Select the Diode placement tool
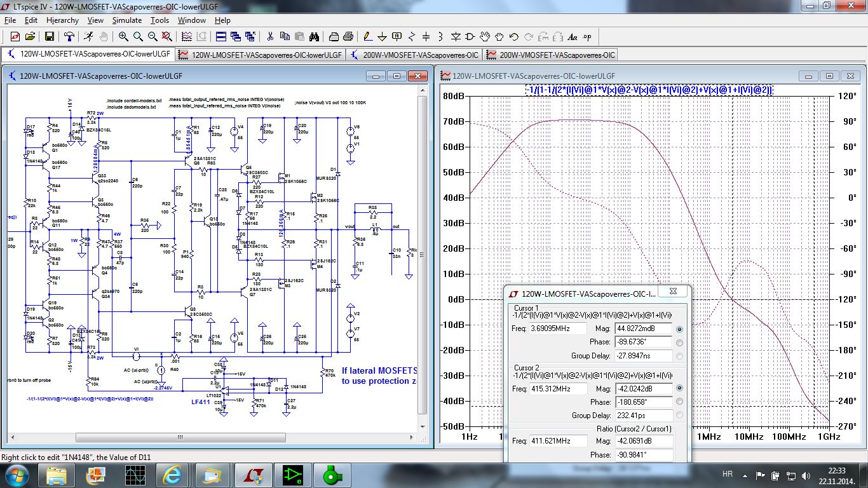Screen dimensions: 868x488 coord(456,36)
